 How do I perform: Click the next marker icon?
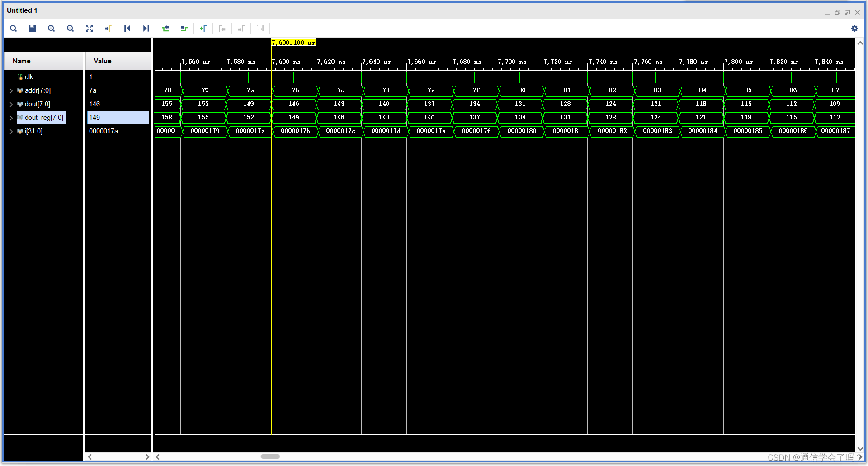241,29
